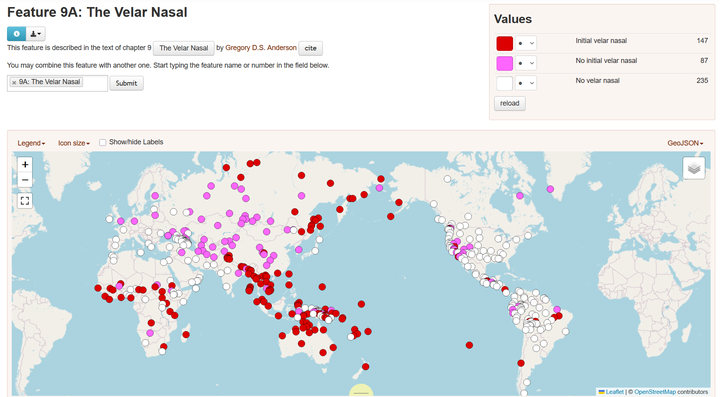This screenshot has height=397, width=720.
Task: Open the Icon size menu
Action: click(x=73, y=143)
